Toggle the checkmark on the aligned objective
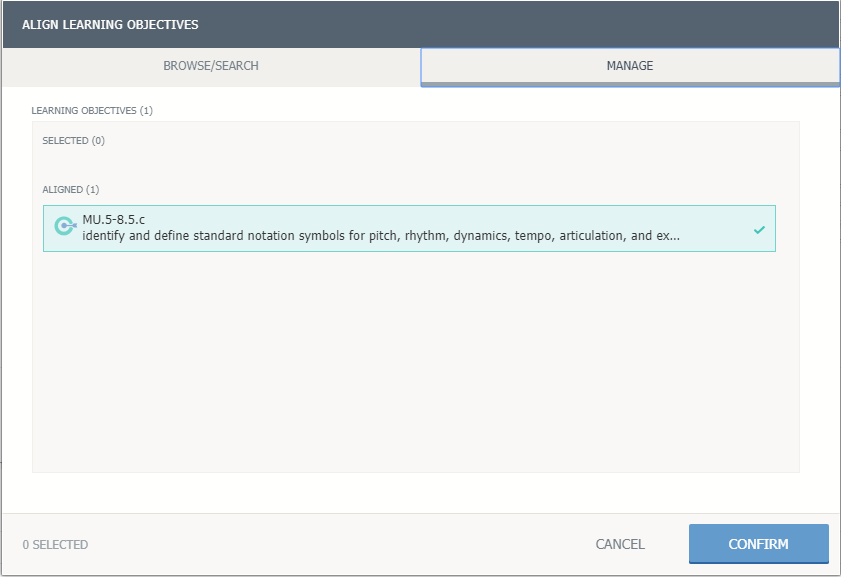This screenshot has width=841, height=577. [x=759, y=229]
